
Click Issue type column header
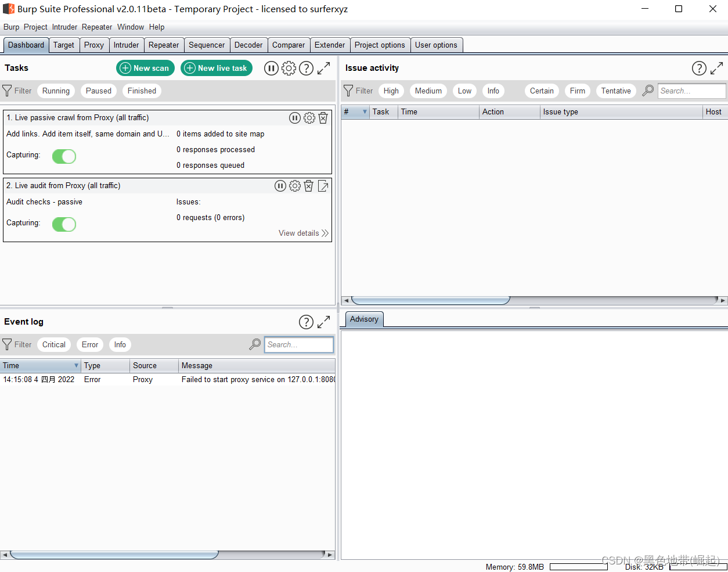[x=621, y=112]
